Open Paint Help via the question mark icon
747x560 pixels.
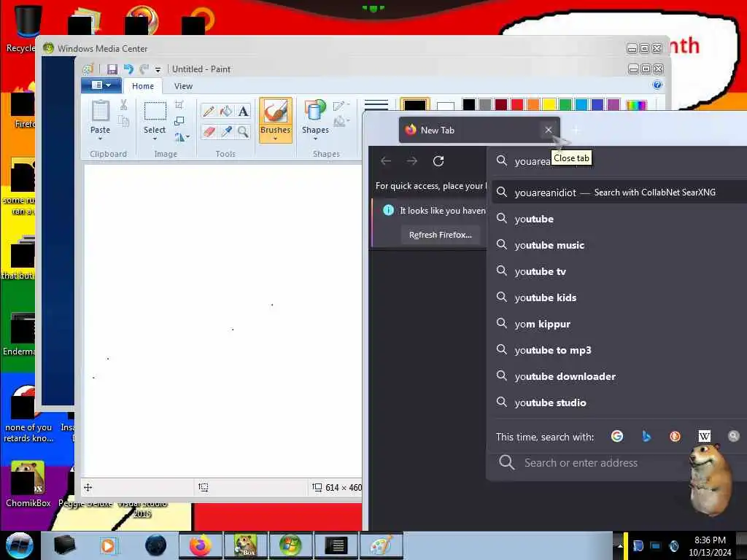[657, 85]
